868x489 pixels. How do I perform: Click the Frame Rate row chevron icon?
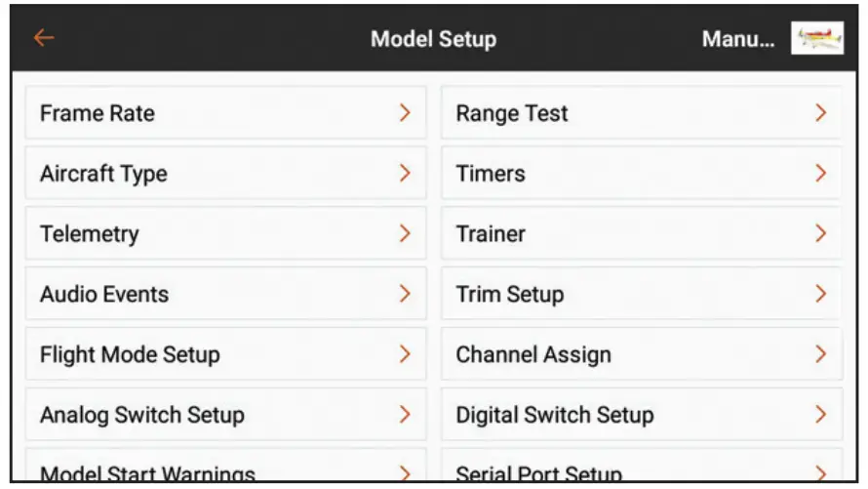pyautogui.click(x=405, y=113)
